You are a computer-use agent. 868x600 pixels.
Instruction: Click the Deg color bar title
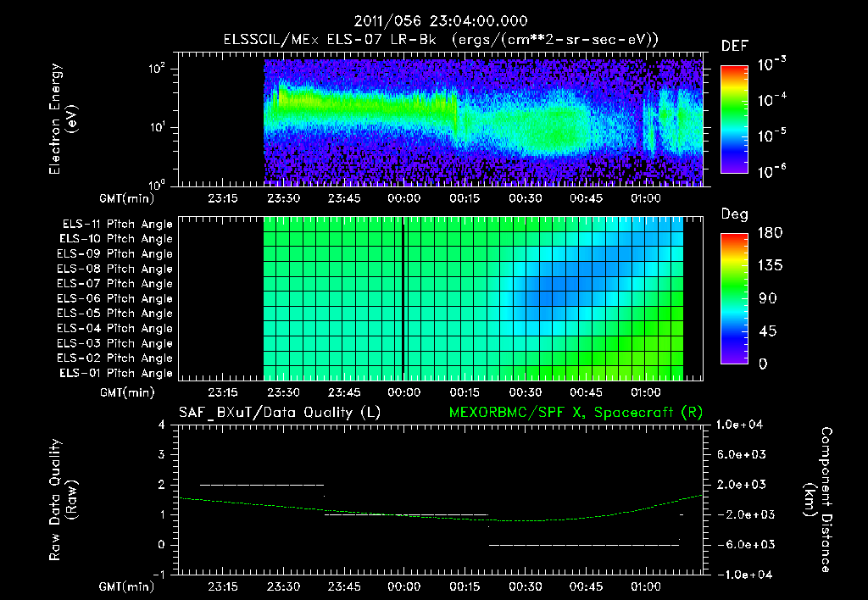(x=735, y=214)
